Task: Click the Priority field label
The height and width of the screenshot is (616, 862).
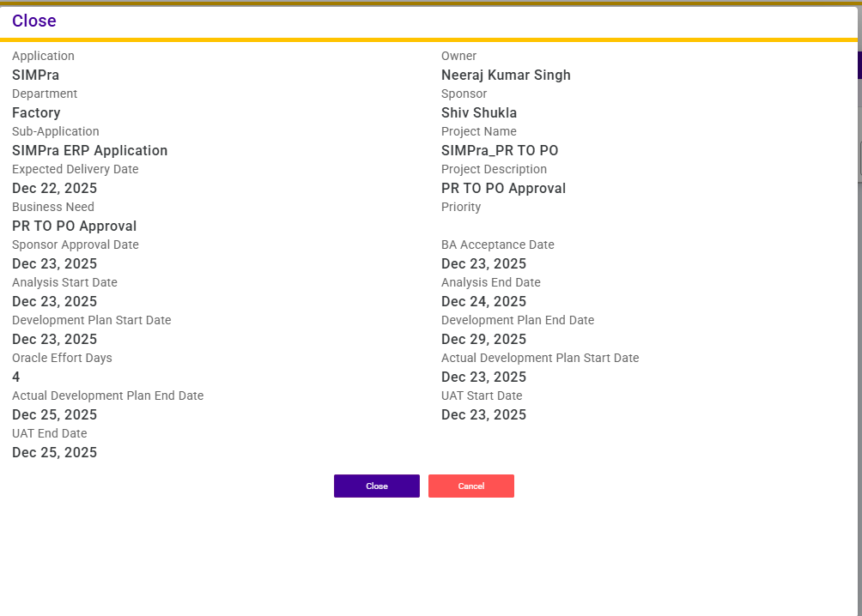Action: coord(461,208)
